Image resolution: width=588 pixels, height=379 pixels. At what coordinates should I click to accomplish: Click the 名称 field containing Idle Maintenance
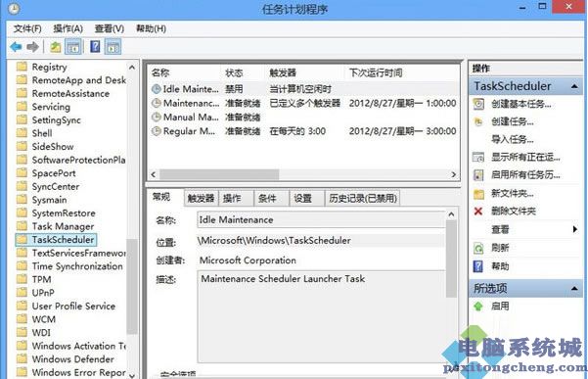point(321,220)
